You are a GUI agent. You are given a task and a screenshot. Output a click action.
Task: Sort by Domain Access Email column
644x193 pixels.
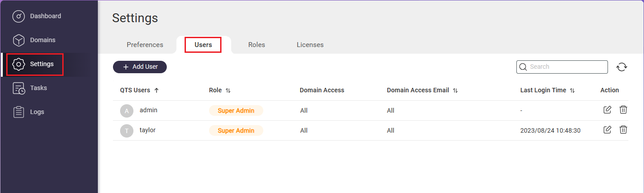tap(455, 91)
